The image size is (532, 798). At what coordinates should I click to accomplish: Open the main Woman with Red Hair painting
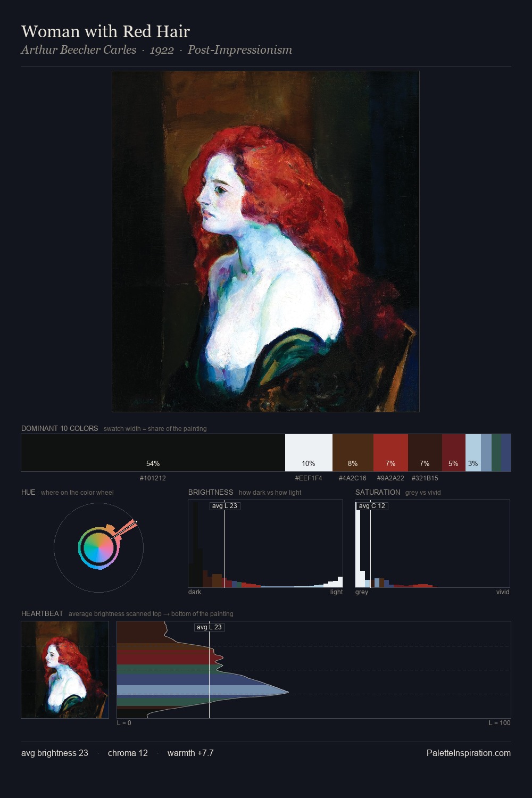pos(265,242)
